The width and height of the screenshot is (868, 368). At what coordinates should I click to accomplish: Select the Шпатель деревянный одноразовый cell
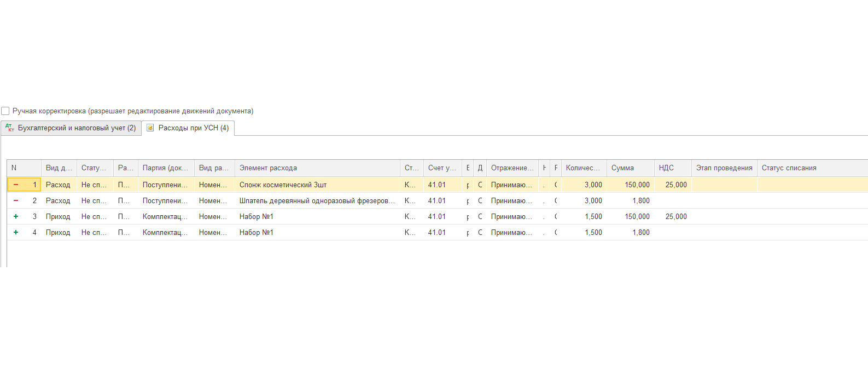coord(317,201)
